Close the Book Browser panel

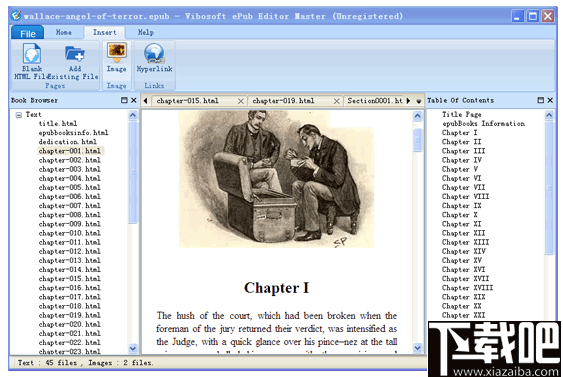point(134,100)
